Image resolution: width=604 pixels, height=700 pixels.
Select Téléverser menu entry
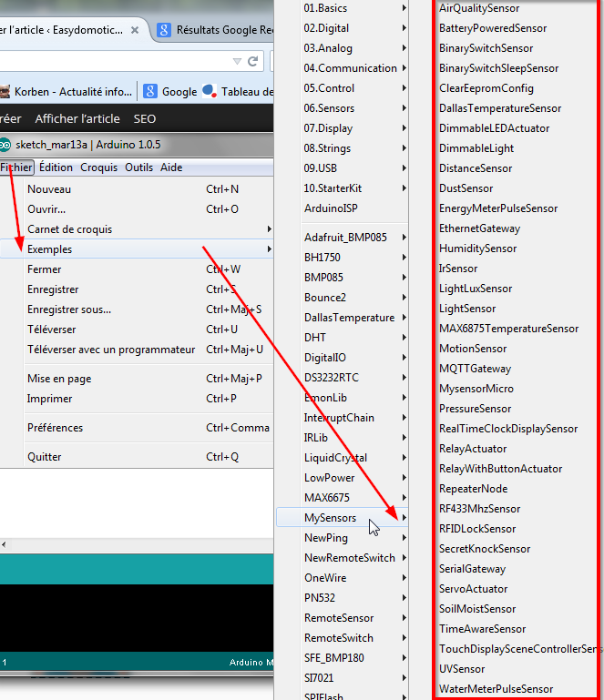pos(137,330)
